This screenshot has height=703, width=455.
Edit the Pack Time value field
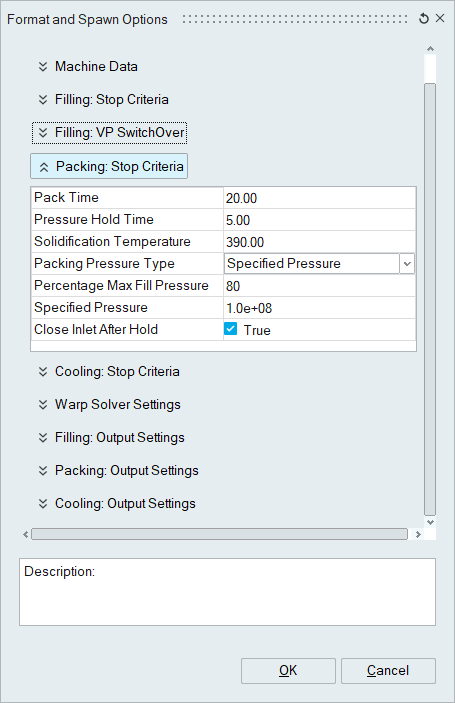tap(319, 198)
